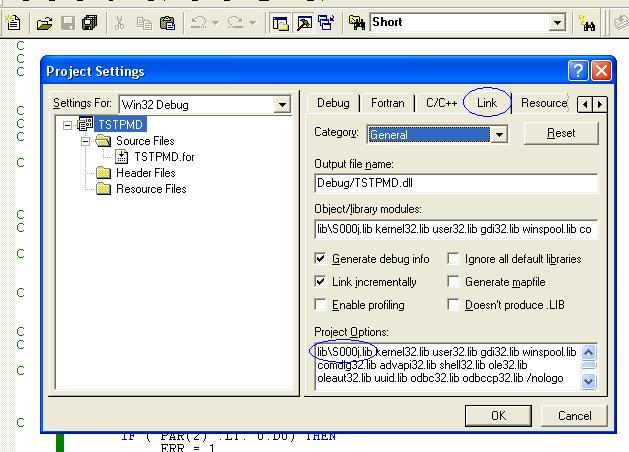Click the Paste clipboard icon
Image resolution: width=629 pixels, height=452 pixels.
tap(168, 22)
